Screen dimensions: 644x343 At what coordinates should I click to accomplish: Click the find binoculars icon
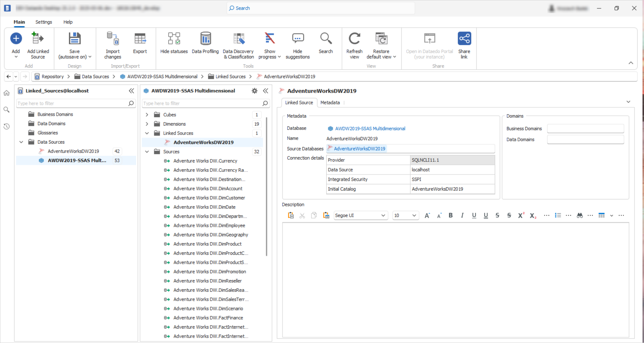click(x=580, y=215)
